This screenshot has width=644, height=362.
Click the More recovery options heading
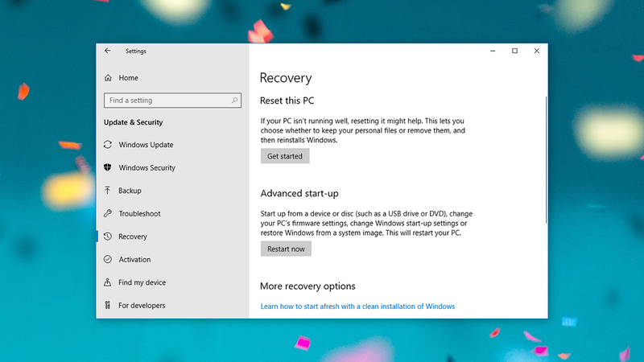(308, 286)
